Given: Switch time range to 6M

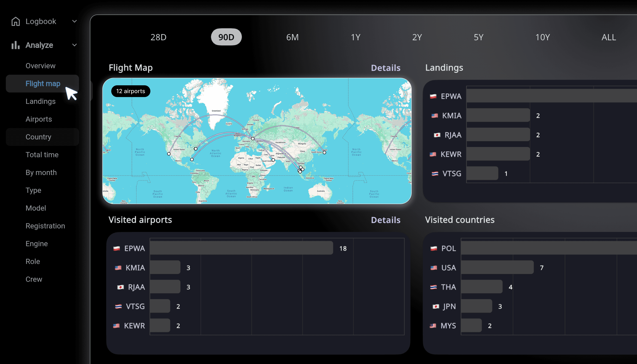Looking at the screenshot, I should (x=292, y=37).
